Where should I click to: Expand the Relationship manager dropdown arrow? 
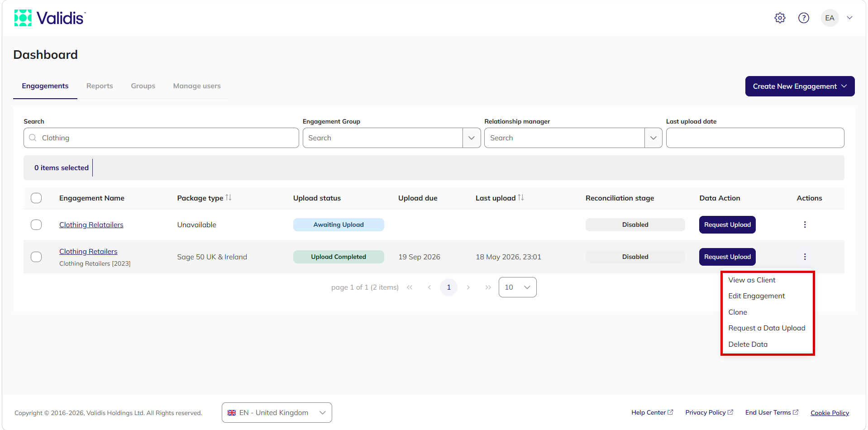(x=653, y=138)
